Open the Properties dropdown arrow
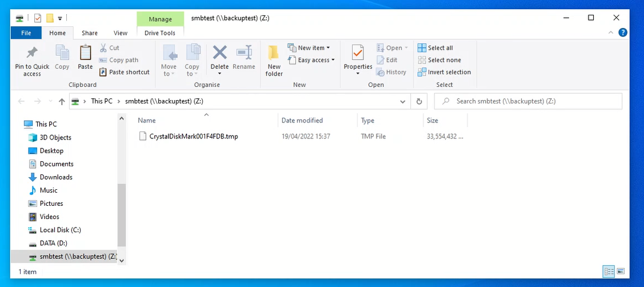The height and width of the screenshot is (287, 644). click(x=358, y=74)
